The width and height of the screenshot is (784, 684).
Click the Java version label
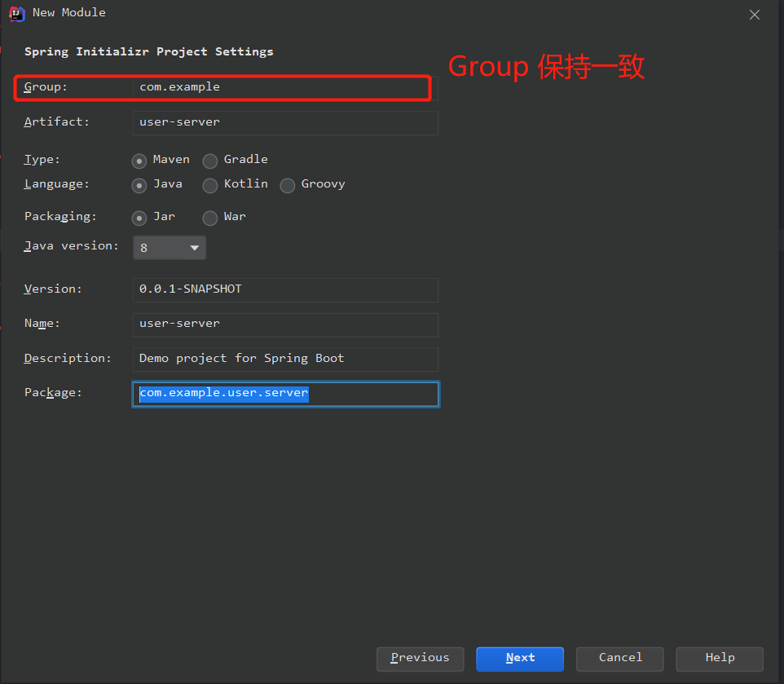(72, 246)
